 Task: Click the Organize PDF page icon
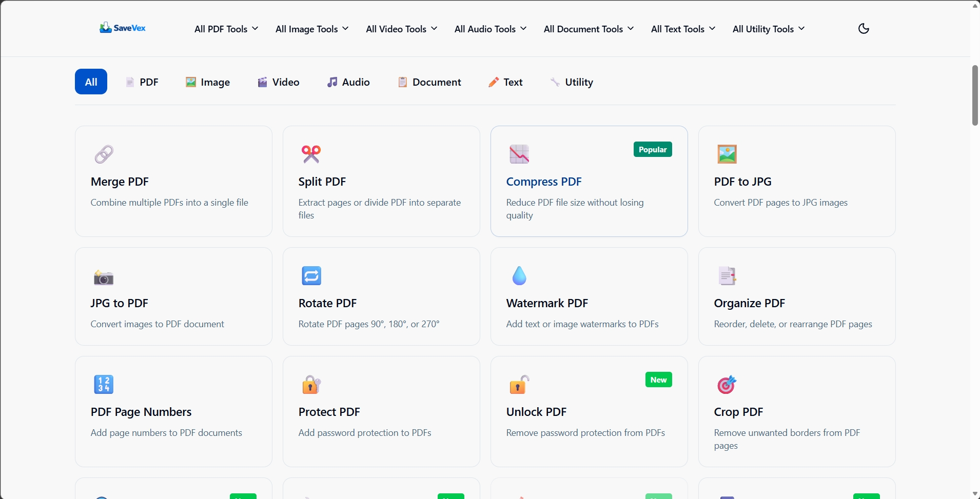pyautogui.click(x=727, y=276)
